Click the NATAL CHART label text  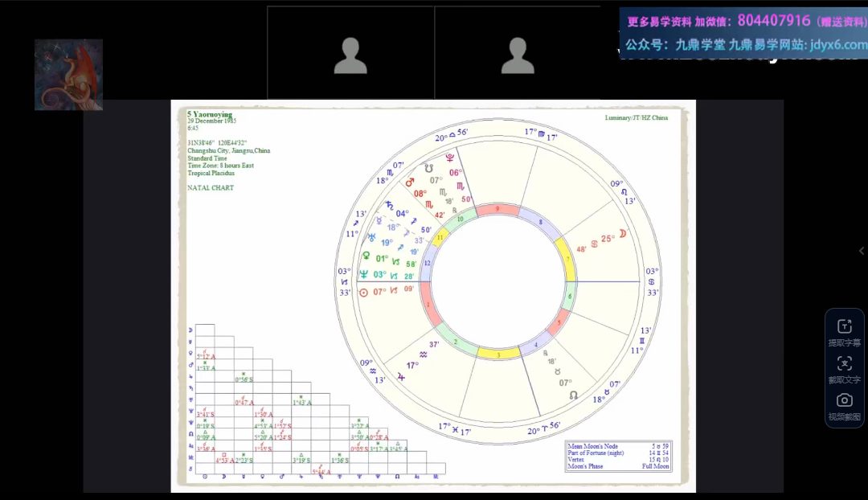(211, 188)
